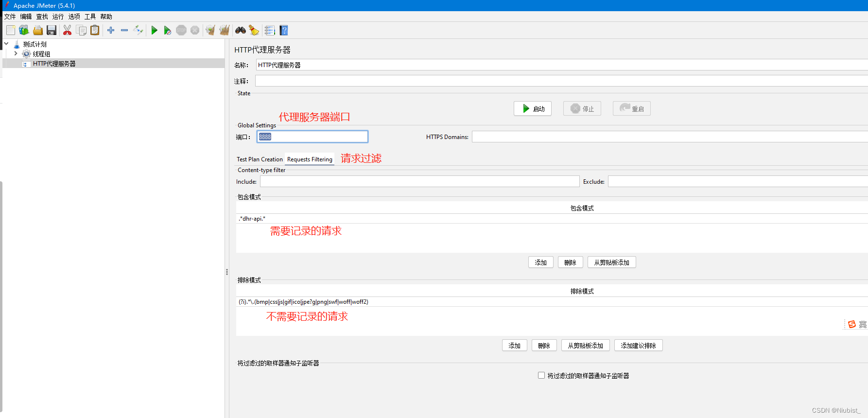Open the Templates icon in the toolbar

[24, 31]
